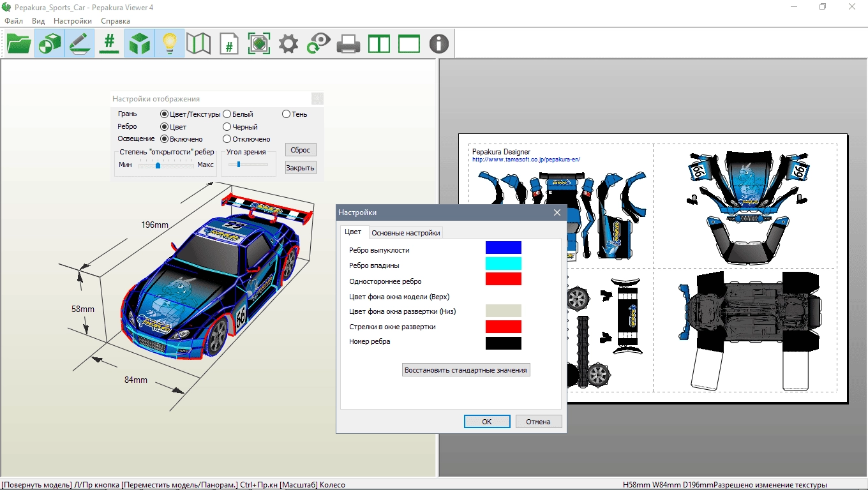
Task: Click the 196mm dimension label
Action: (155, 225)
